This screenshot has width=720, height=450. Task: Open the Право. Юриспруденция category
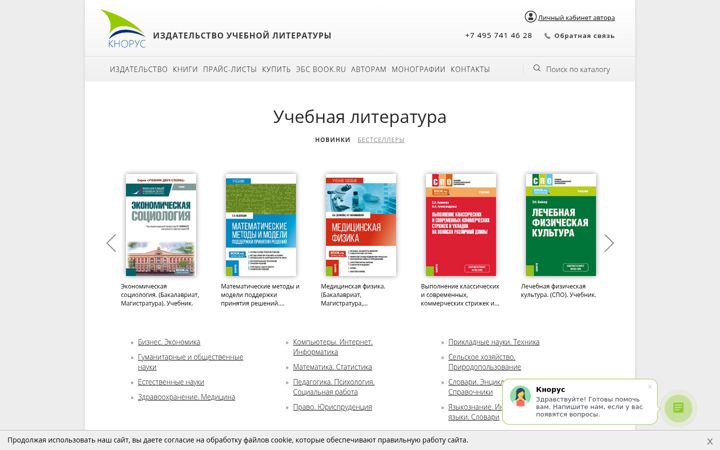332,407
